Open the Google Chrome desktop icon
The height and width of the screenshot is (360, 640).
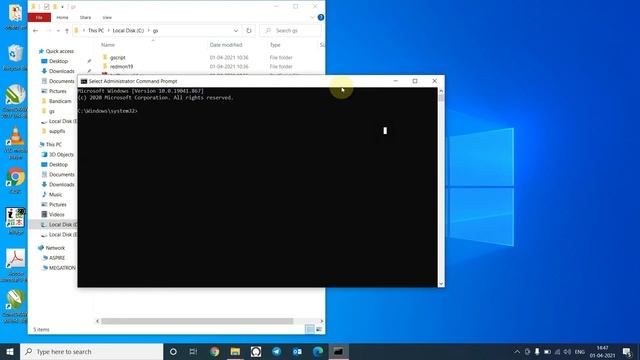click(x=15, y=181)
